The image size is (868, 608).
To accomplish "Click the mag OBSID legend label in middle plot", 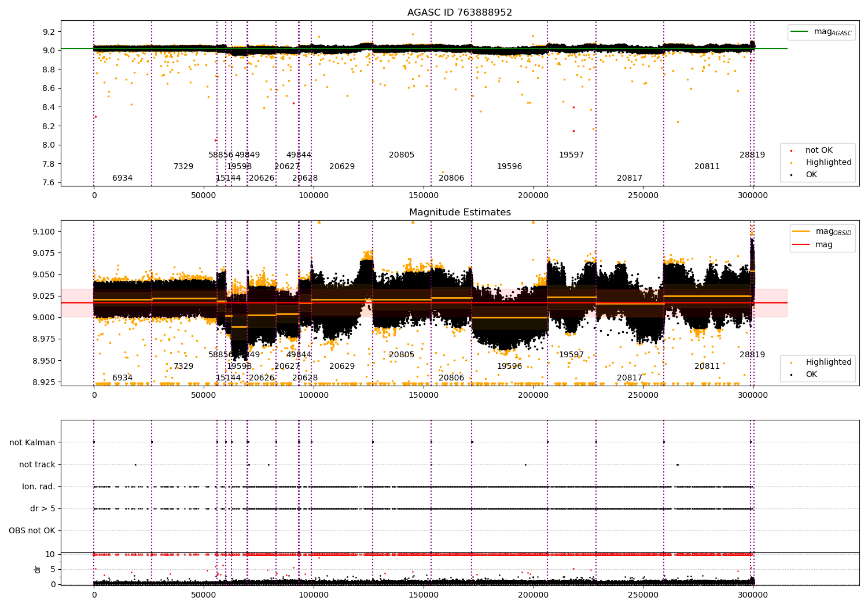I will tap(833, 232).
